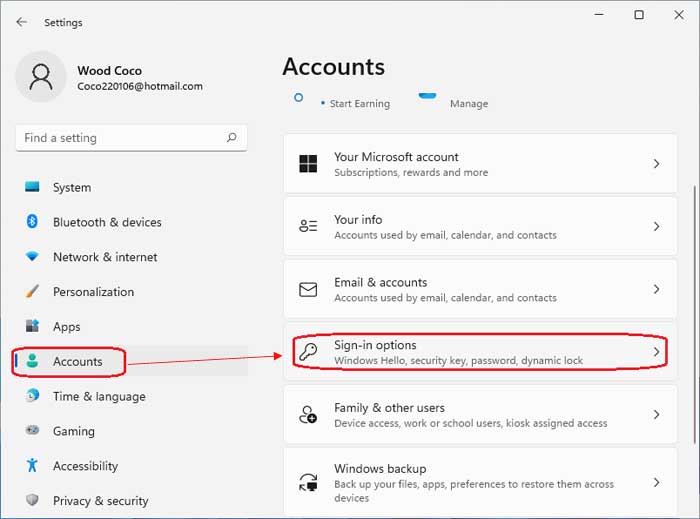Viewport: 700px width, 519px height.
Task: Open Time & language settings
Action: [x=131, y=396]
